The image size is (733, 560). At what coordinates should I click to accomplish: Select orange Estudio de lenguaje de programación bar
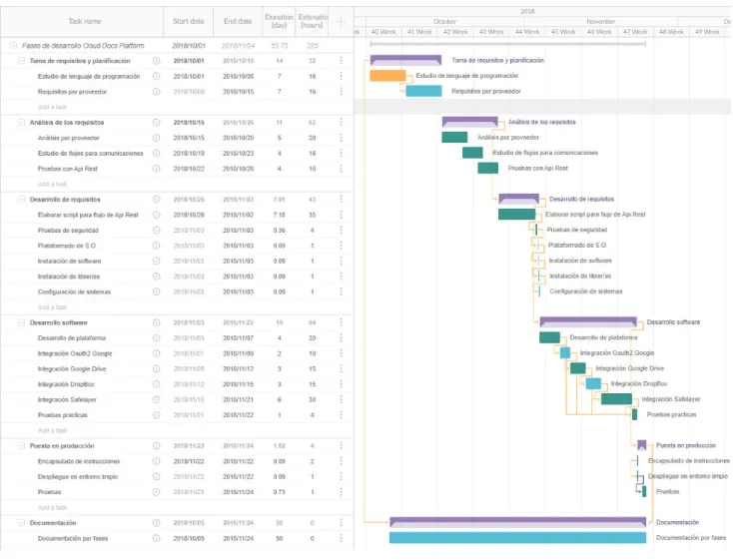click(x=387, y=76)
